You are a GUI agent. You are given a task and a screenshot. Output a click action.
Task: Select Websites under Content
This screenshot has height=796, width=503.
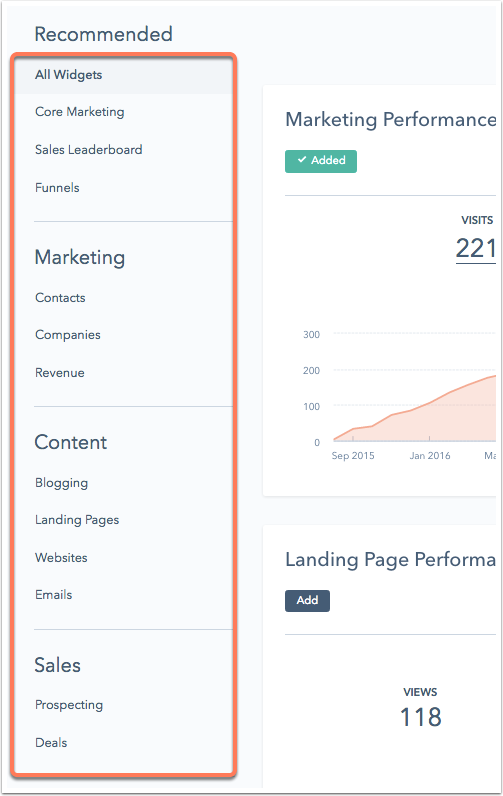(x=61, y=557)
